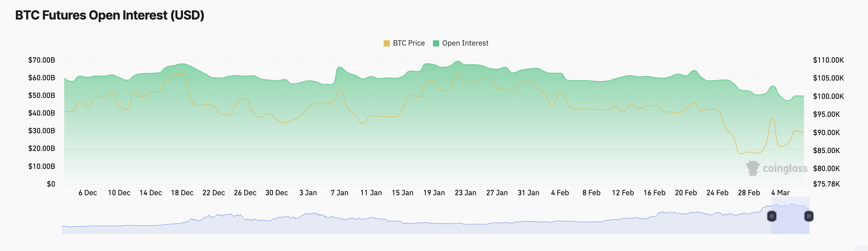Click the BTC Futures Open Interest title

tap(110, 15)
